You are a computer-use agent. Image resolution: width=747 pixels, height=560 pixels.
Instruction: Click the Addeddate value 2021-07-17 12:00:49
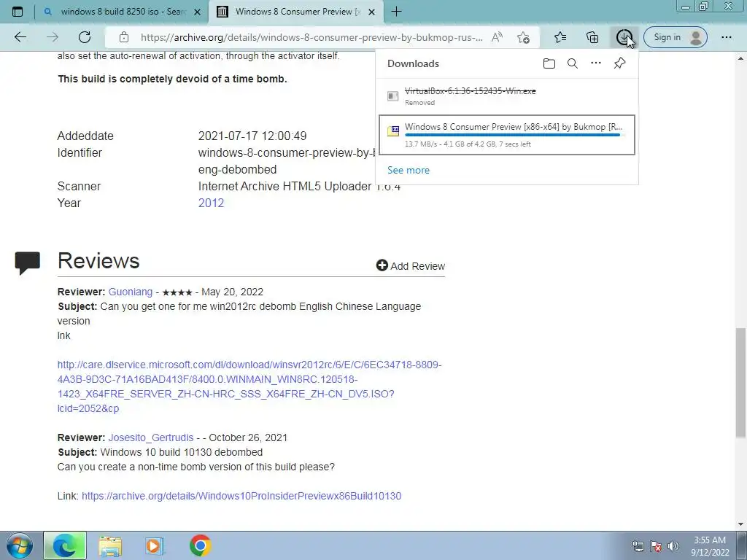click(252, 136)
